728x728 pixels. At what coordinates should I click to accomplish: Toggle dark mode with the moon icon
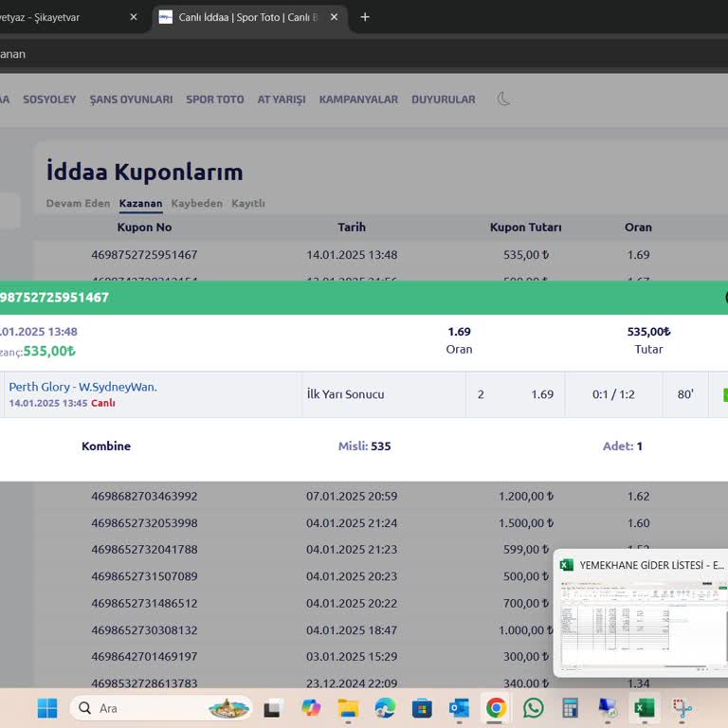[x=503, y=99]
